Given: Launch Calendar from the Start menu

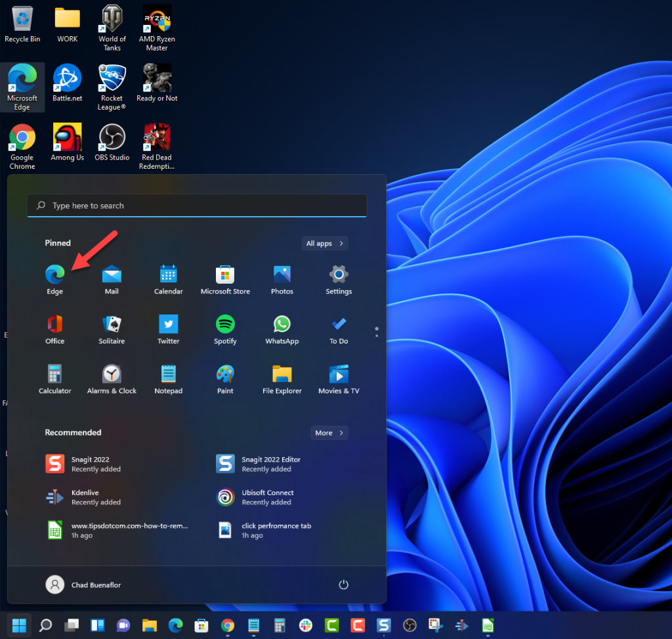Looking at the screenshot, I should pyautogui.click(x=169, y=280).
